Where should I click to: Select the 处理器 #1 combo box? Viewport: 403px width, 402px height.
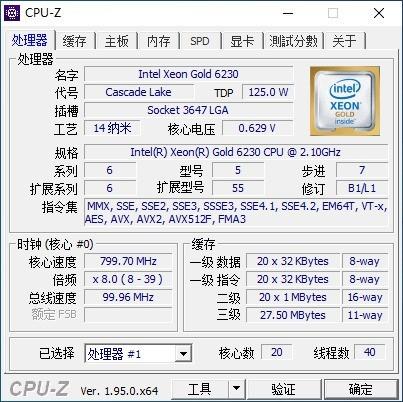click(138, 354)
